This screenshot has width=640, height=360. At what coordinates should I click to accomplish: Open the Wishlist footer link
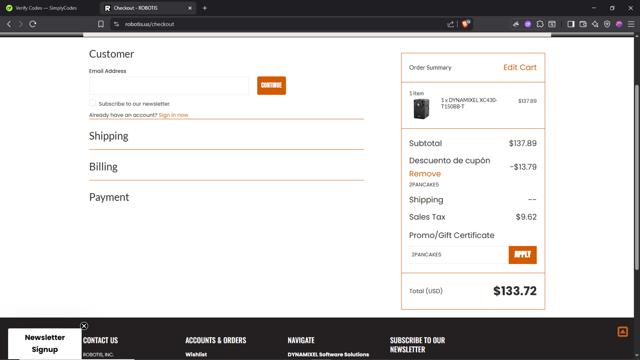point(196,354)
